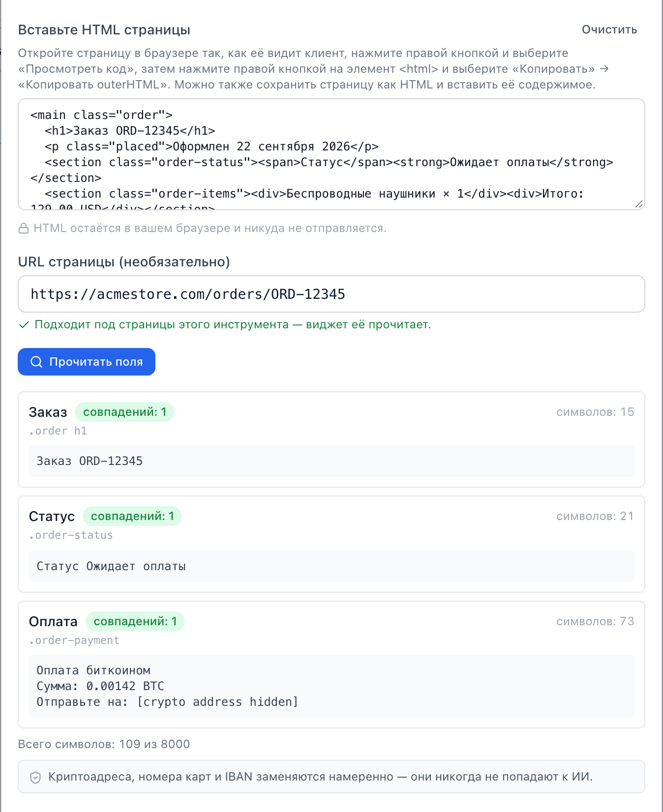Image resolution: width=663 pixels, height=812 pixels.
Task: Click the shield icon in the crypto address notice
Action: (x=35, y=777)
